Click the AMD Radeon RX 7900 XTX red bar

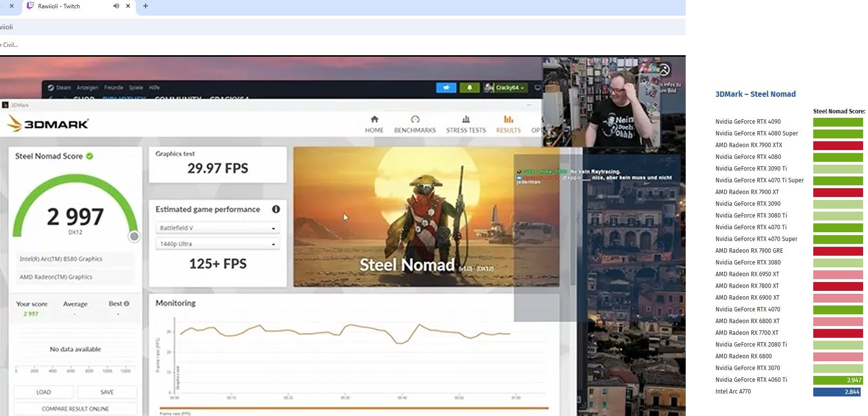pos(838,145)
